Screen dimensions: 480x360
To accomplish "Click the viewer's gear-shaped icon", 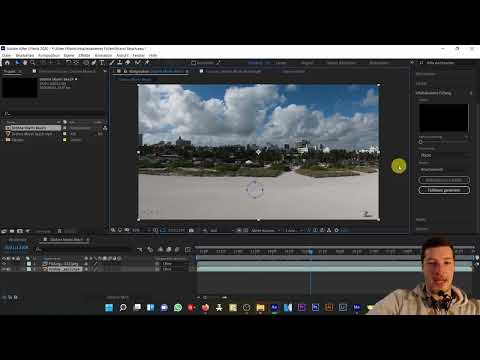I will [x=336, y=230].
